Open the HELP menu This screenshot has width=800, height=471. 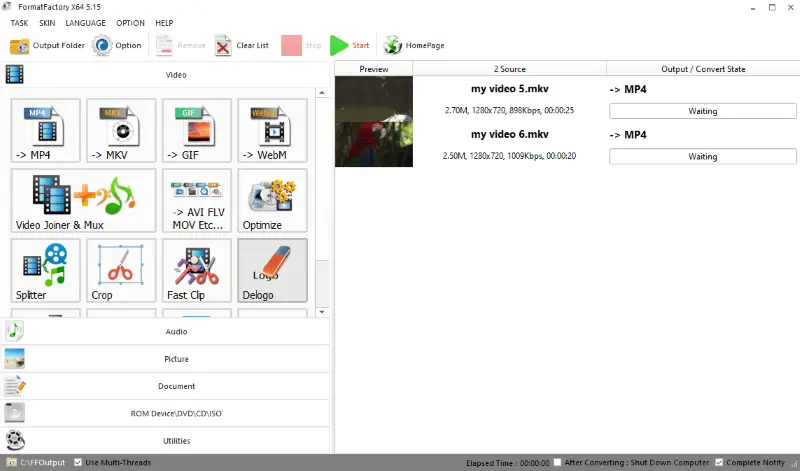[x=164, y=23]
